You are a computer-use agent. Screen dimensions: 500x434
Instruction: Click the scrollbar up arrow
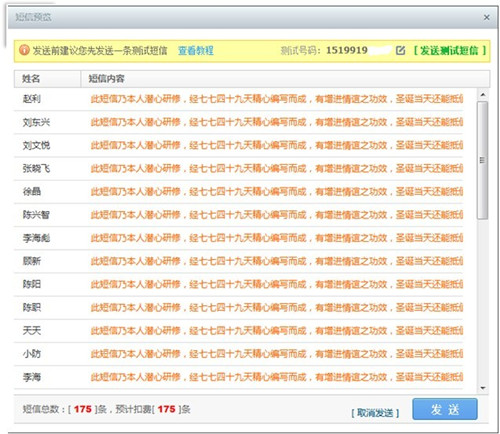point(483,95)
